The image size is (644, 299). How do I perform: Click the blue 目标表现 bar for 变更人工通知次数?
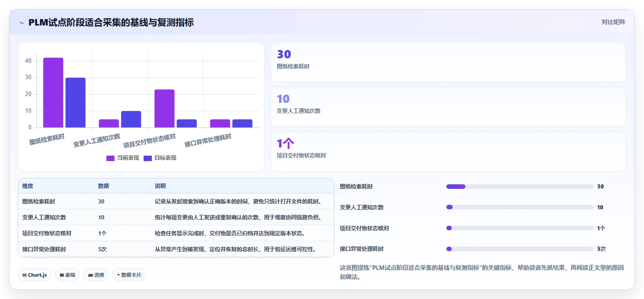pos(131,119)
